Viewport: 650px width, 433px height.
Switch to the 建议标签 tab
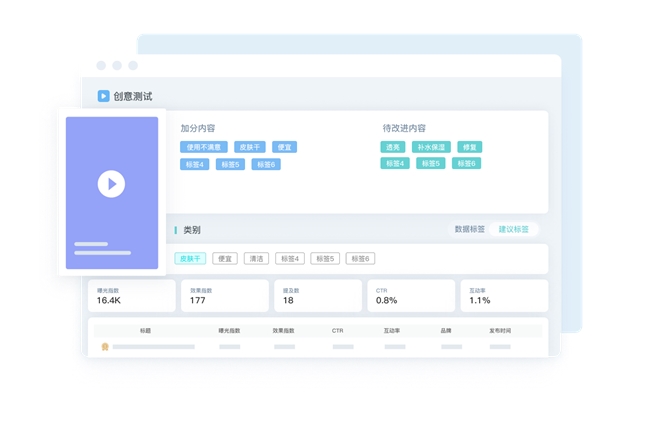pyautogui.click(x=513, y=230)
